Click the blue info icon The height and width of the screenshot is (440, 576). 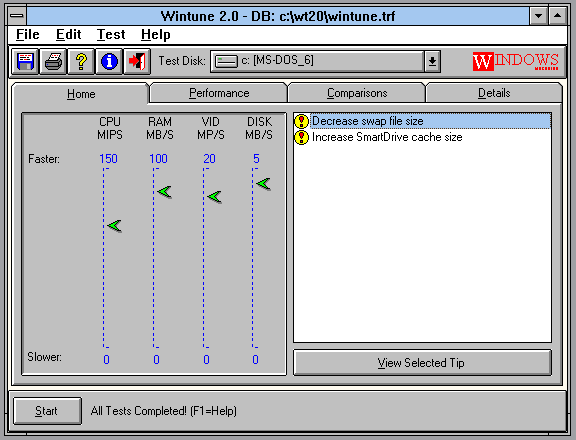[109, 61]
